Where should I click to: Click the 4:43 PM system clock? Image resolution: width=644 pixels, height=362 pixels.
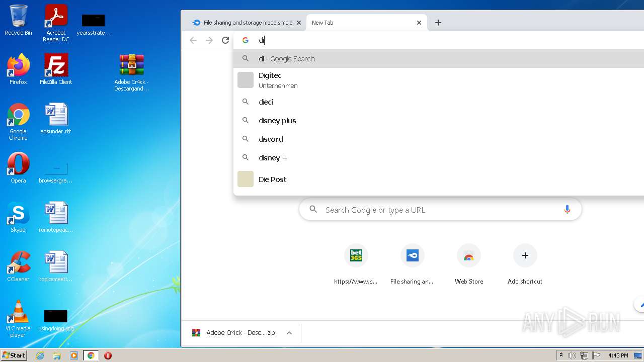[x=618, y=355]
